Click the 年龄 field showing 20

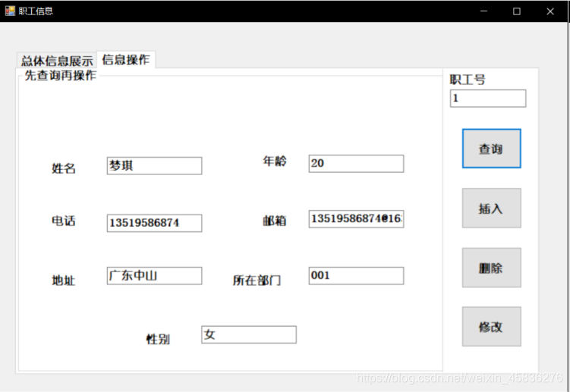[x=356, y=164]
